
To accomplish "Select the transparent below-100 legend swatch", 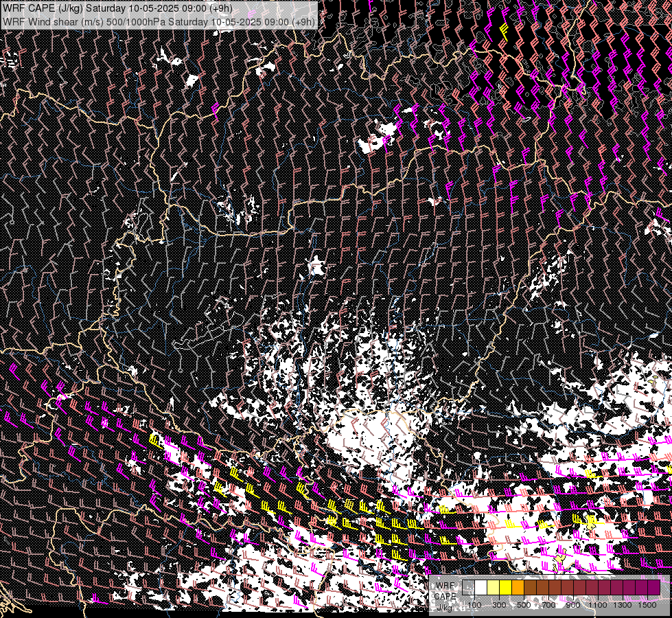I will click(x=468, y=588).
